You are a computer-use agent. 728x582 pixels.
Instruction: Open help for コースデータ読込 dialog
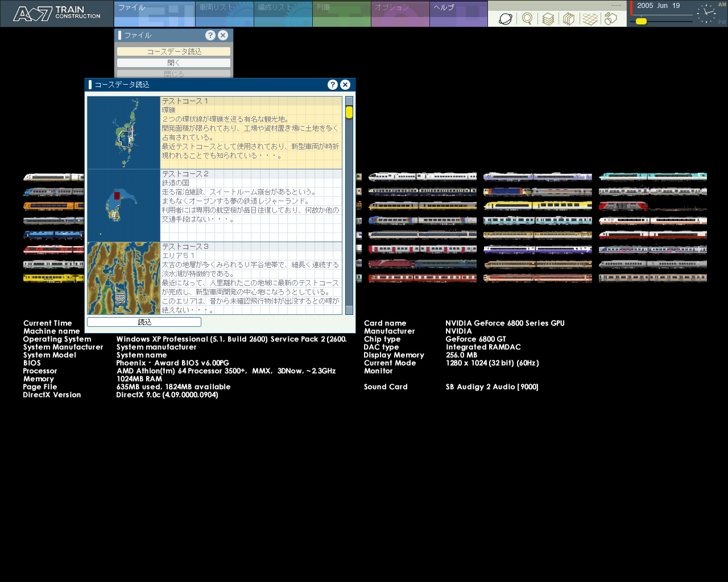pyautogui.click(x=333, y=85)
